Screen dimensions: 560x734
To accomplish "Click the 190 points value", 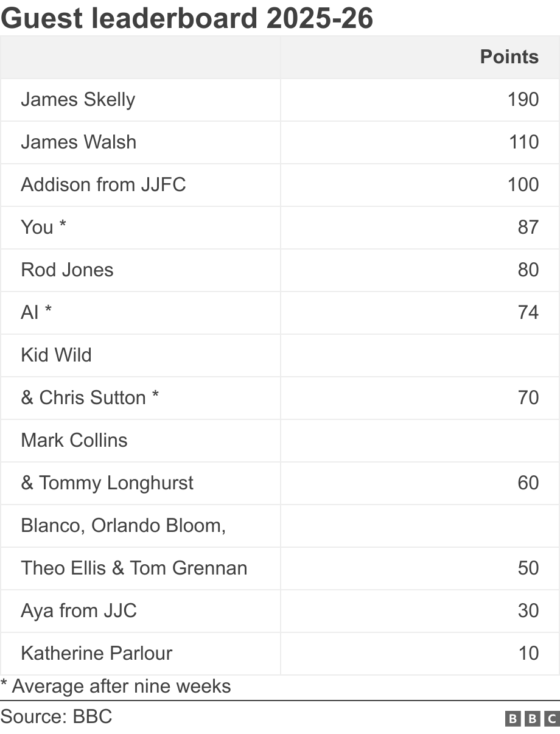I will click(x=523, y=99).
